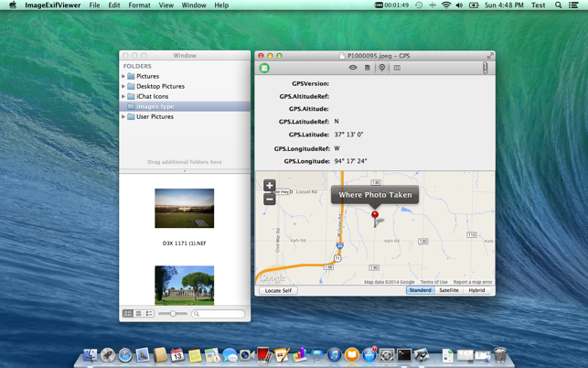
Task: Select the Standard map type
Action: point(421,290)
